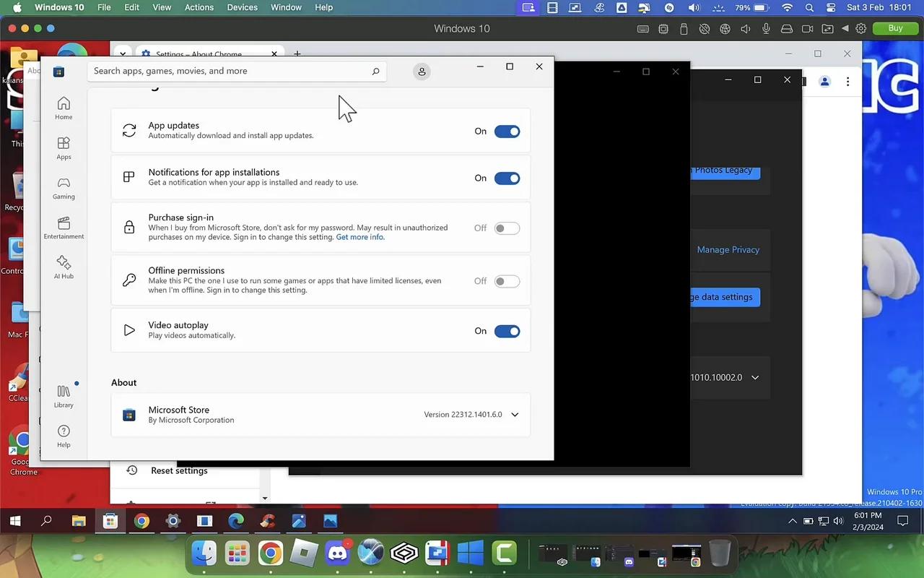Expand the Microsoft Store version details
This screenshot has width=924, height=578.
pyautogui.click(x=515, y=414)
